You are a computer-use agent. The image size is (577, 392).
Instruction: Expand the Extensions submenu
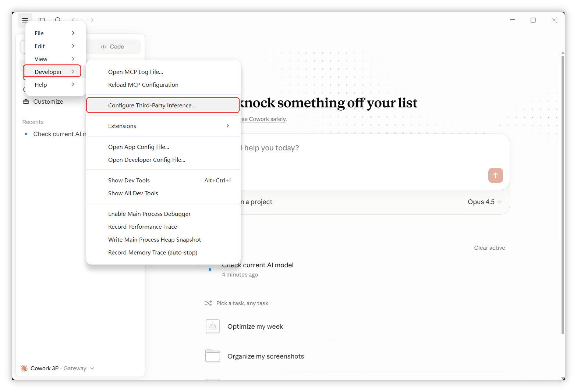point(163,126)
